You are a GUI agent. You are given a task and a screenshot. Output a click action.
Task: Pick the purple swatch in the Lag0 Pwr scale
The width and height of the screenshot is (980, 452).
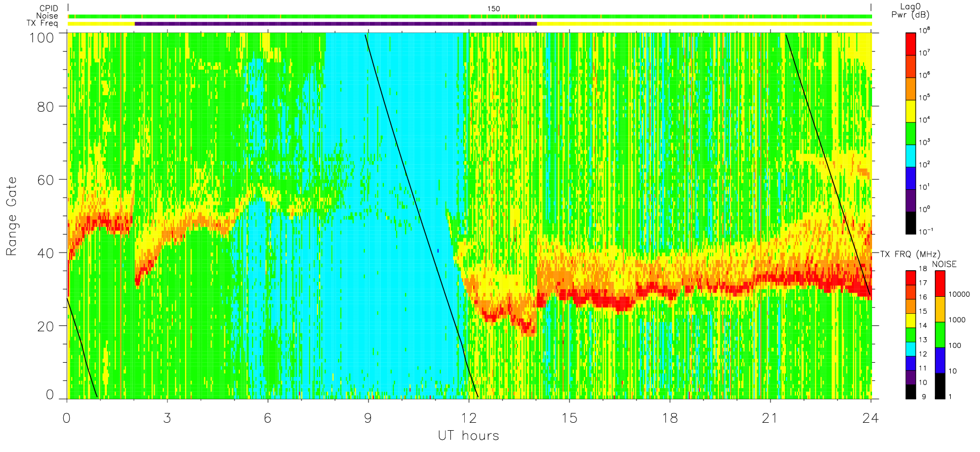click(911, 200)
